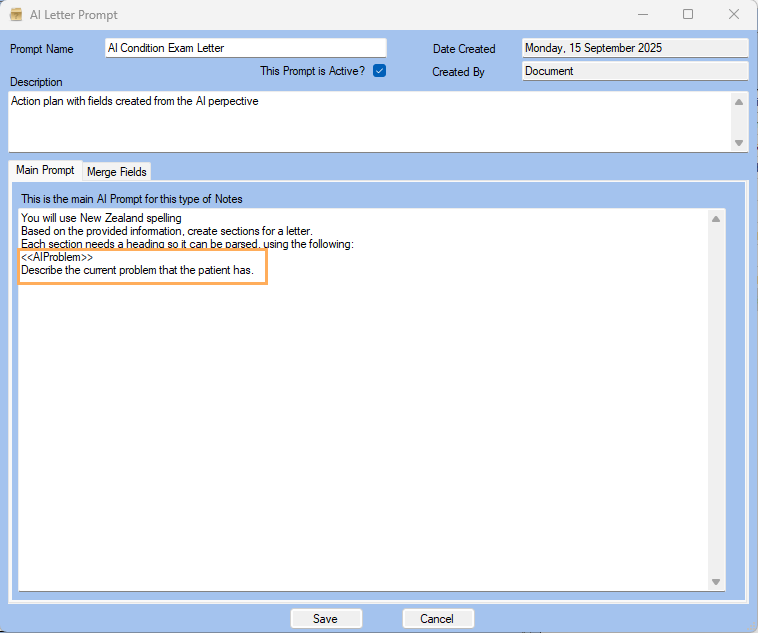Maximize the AI Letter Prompt window
This screenshot has height=634, width=759.
688,15
